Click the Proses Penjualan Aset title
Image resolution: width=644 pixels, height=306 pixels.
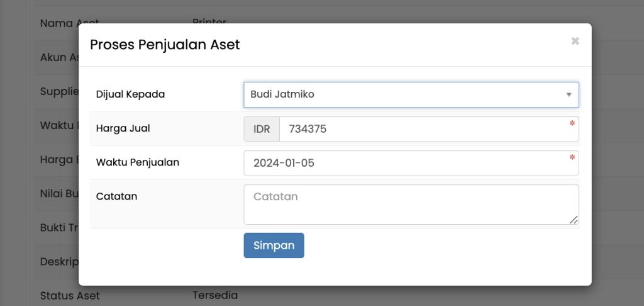tap(165, 45)
